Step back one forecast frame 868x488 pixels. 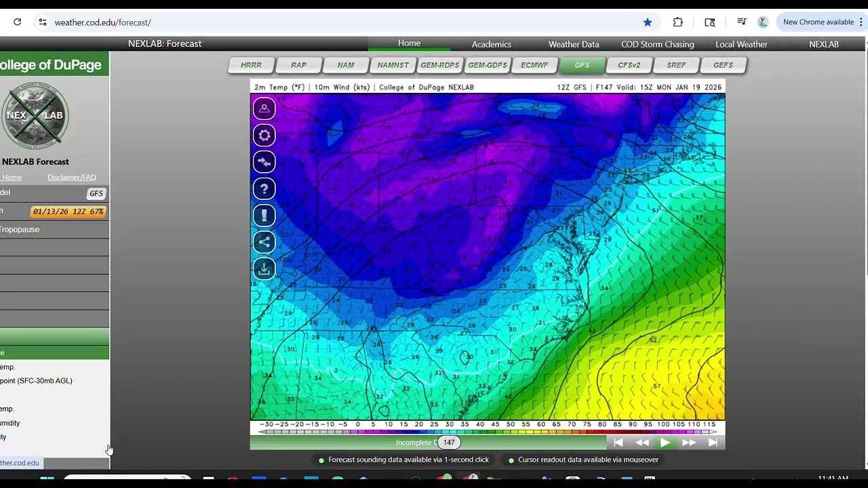pos(642,443)
